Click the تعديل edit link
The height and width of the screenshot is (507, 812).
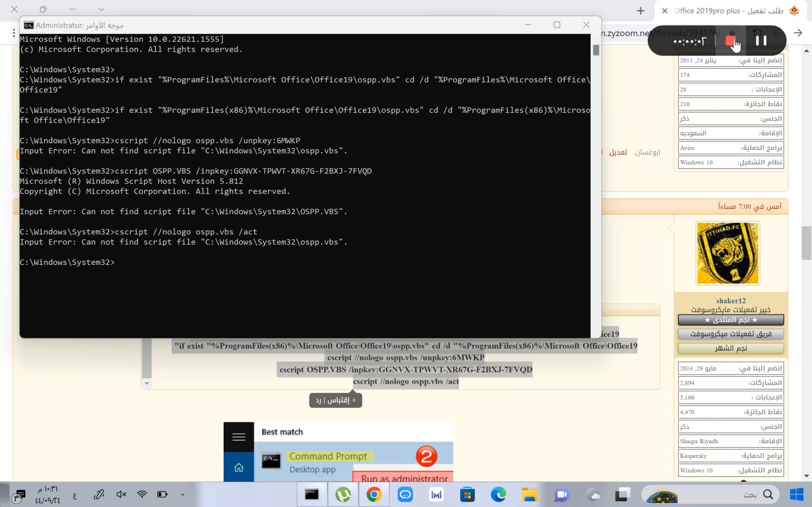point(618,152)
